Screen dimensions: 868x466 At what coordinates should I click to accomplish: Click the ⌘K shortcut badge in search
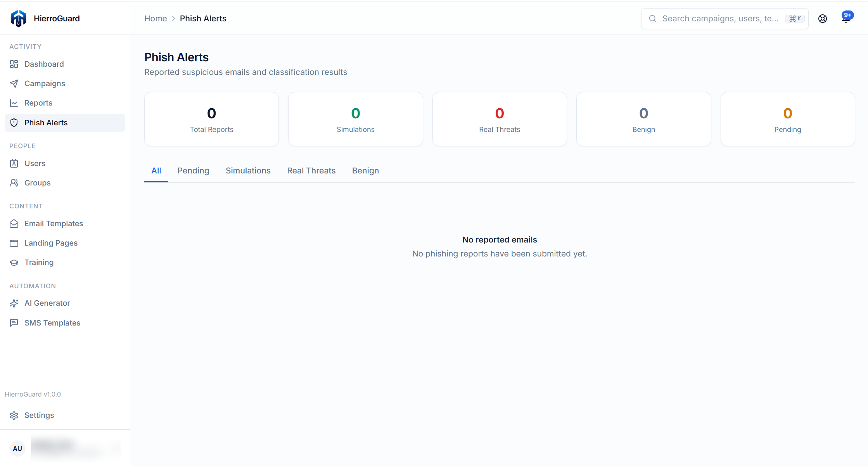coord(795,19)
